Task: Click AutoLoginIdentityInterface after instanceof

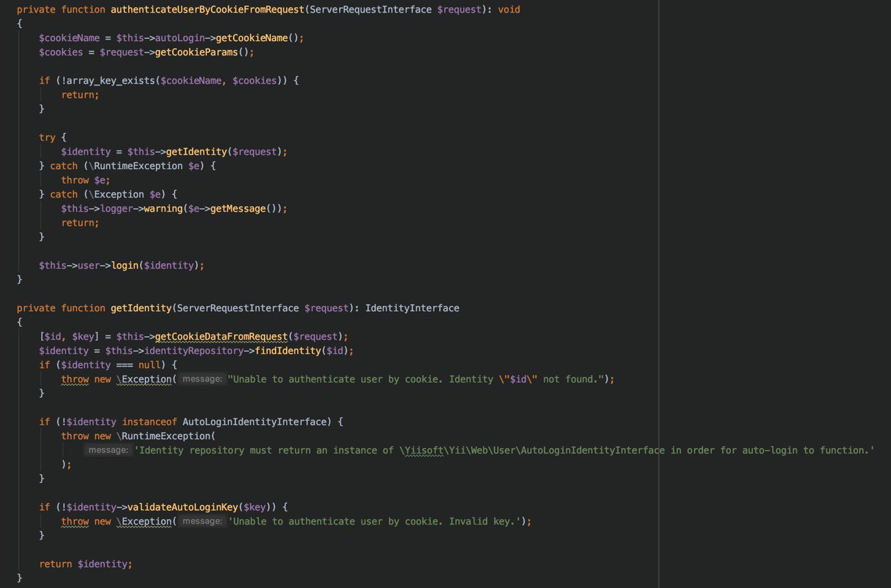Action: click(x=255, y=422)
